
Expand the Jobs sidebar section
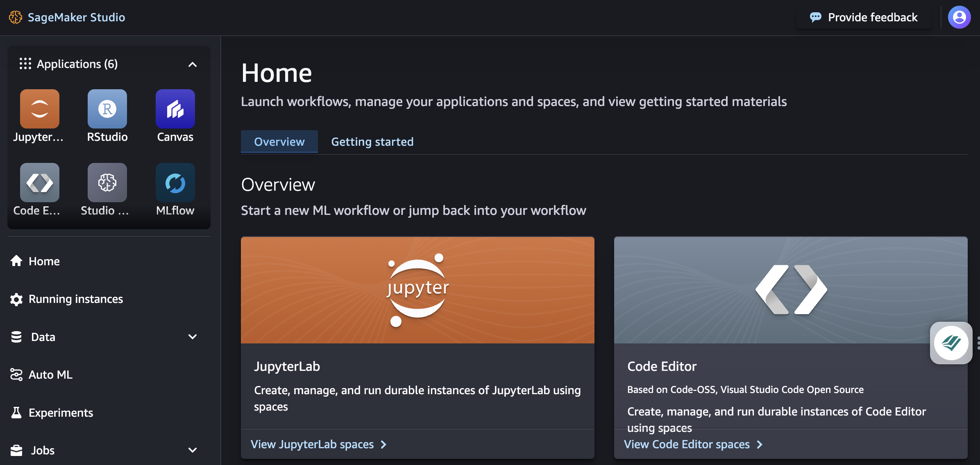(192, 450)
